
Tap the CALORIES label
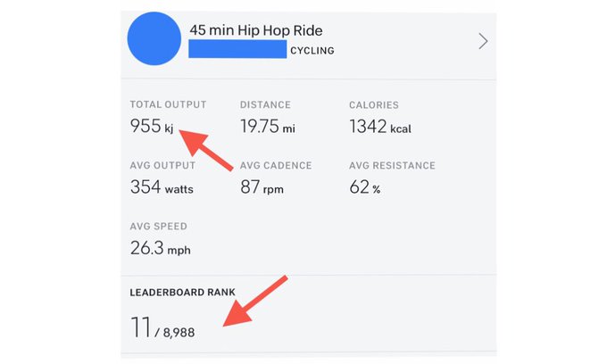pos(373,105)
